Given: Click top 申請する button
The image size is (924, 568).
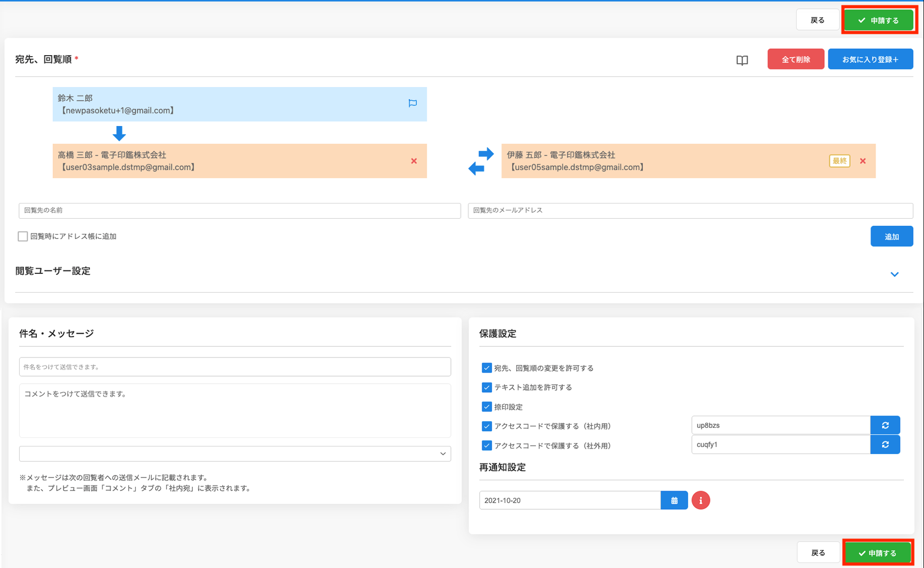Looking at the screenshot, I should [879, 20].
